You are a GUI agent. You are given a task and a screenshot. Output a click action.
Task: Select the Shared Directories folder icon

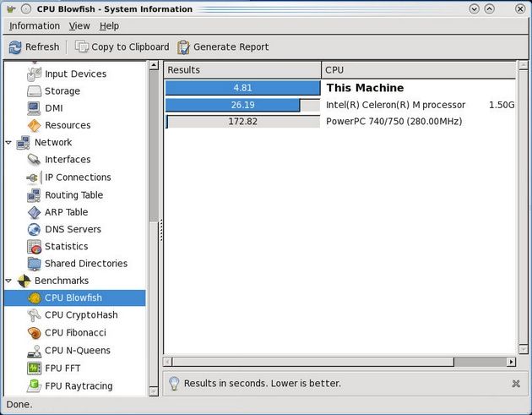34,264
